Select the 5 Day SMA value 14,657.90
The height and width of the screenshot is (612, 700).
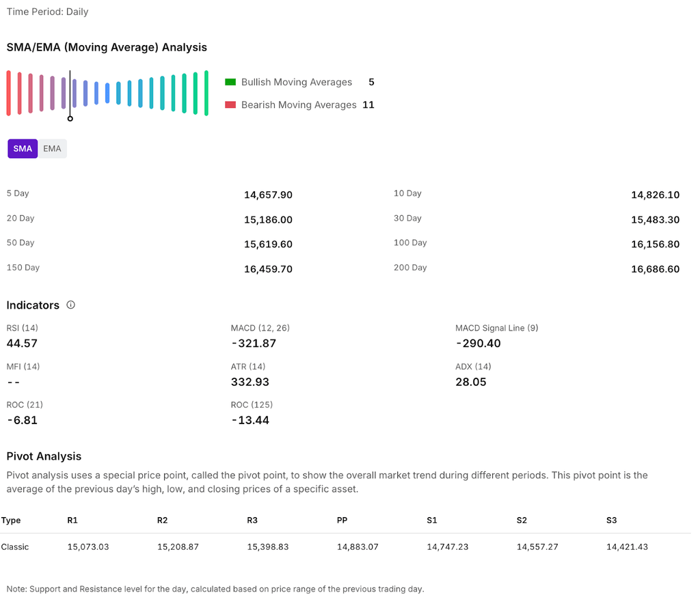268,195
